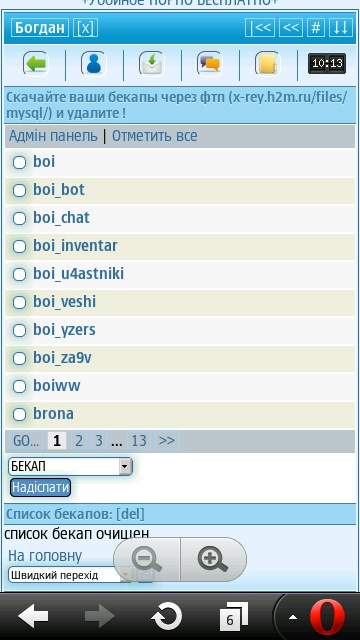Screen dimensions: 360x640
Task: Tick the brona table checkbox
Action: [19, 414]
